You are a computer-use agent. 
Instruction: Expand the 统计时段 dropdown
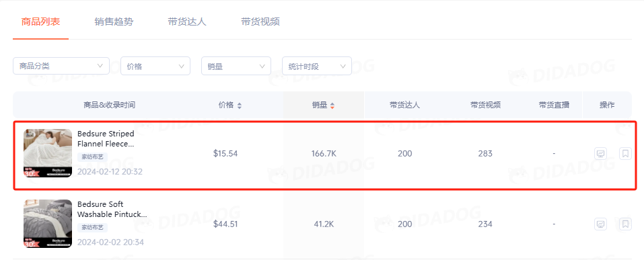pos(317,66)
